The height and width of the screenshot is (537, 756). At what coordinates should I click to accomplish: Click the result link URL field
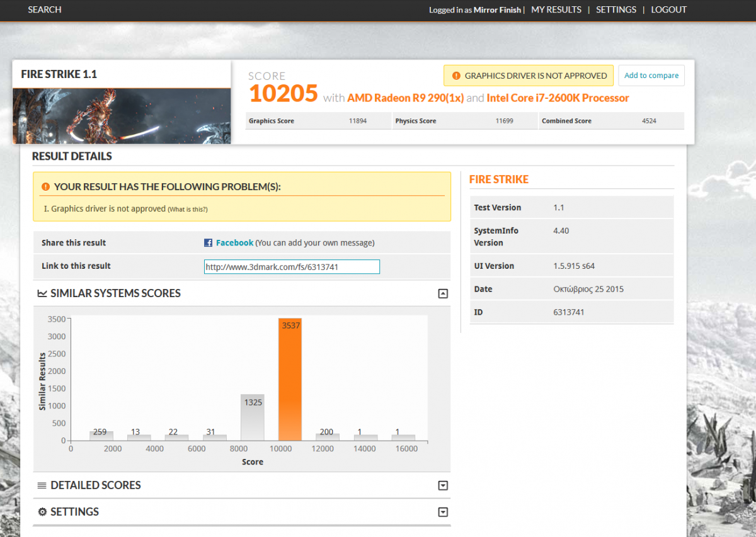[292, 267]
